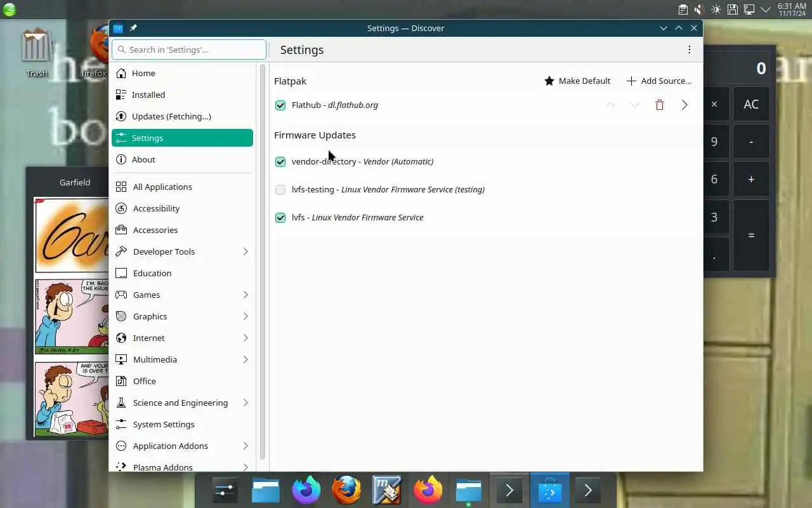Open the Accessories category
812x508 pixels.
coord(182,230)
